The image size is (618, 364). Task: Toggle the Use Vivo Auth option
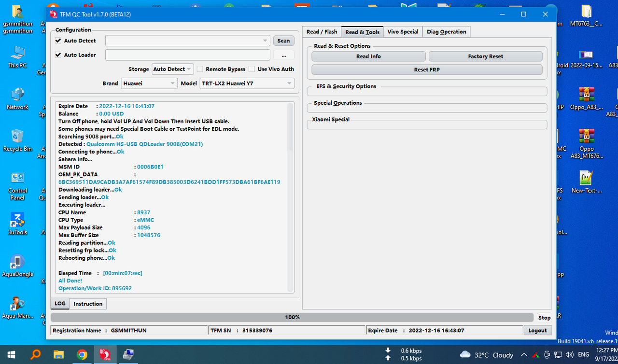(251, 69)
